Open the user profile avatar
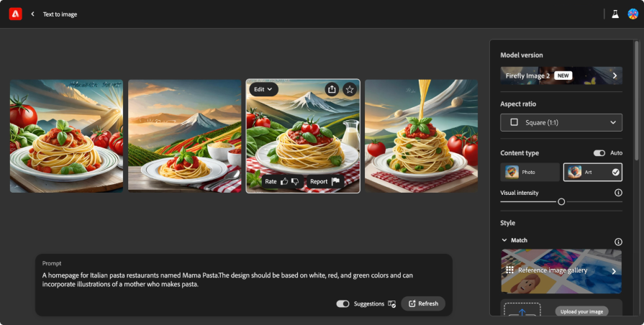The height and width of the screenshot is (325, 644). coord(633,14)
